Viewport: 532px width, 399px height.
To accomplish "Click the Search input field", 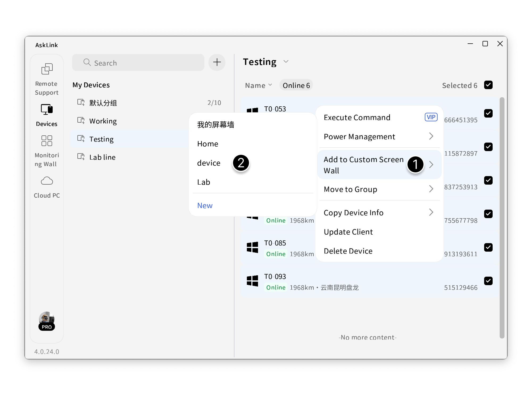I will coord(138,63).
